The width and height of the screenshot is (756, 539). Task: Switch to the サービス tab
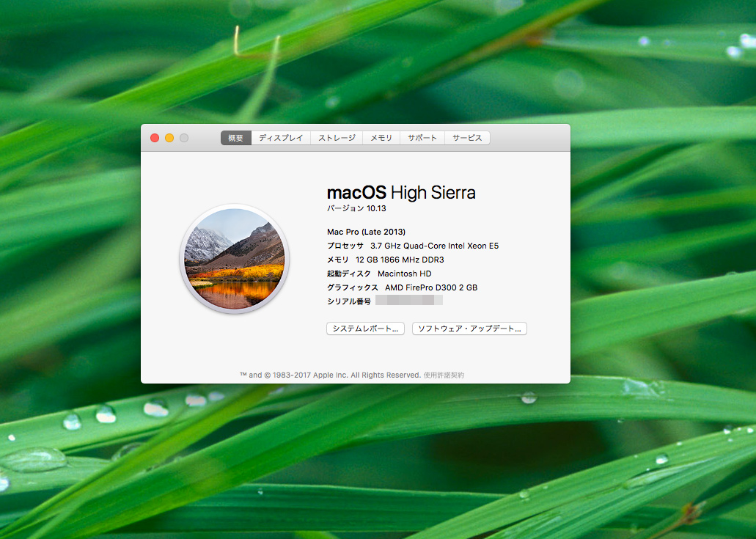tap(466, 138)
